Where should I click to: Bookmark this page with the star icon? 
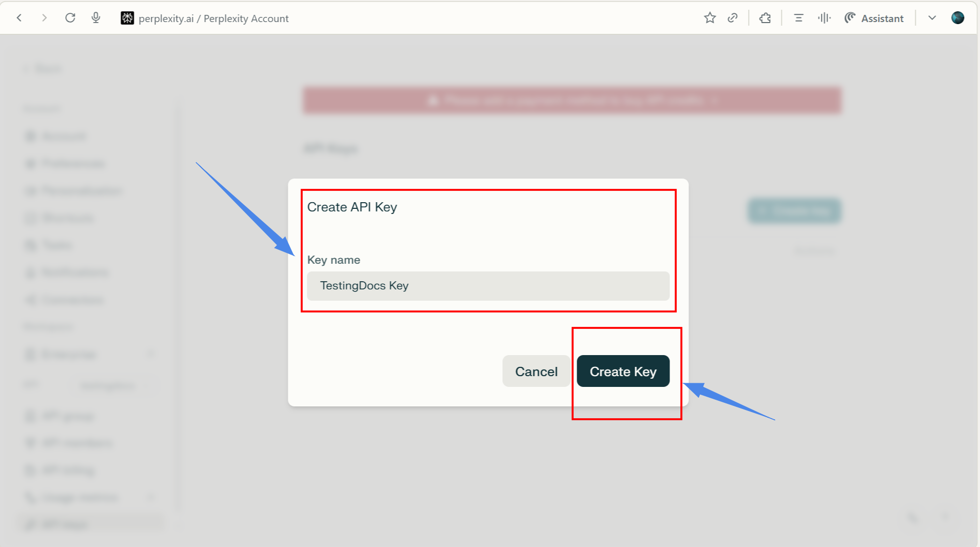point(710,18)
